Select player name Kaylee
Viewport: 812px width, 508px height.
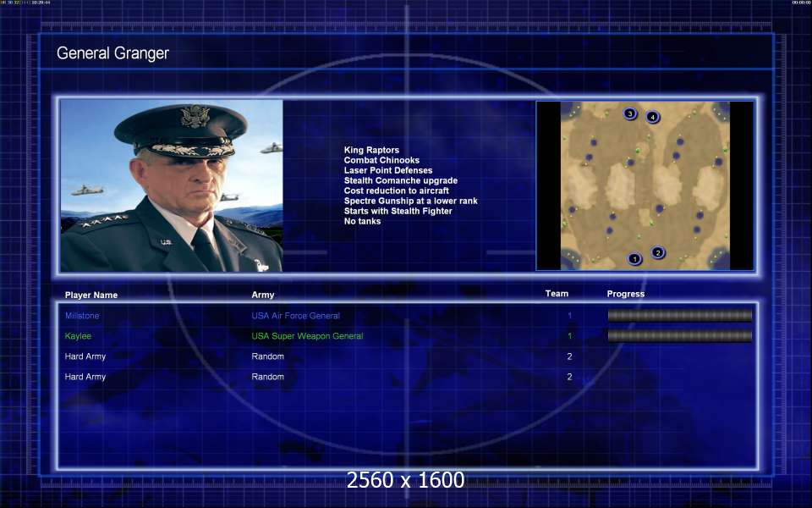[78, 336]
